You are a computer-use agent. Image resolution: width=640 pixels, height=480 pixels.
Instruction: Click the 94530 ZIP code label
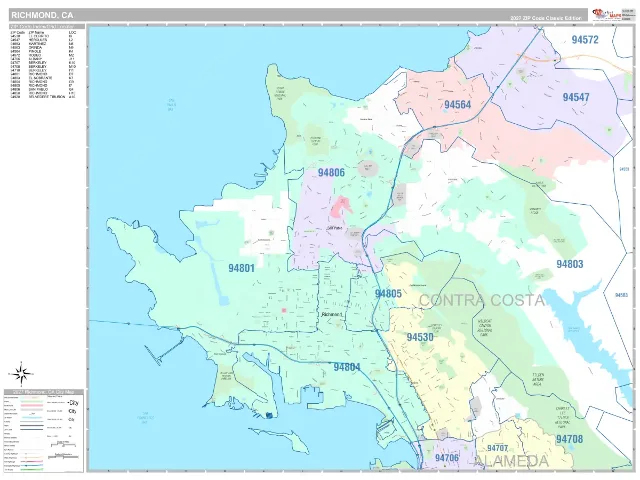420,337
